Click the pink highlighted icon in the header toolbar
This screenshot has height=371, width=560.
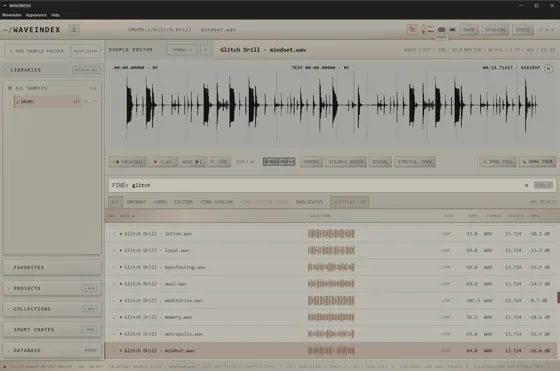pos(412,29)
